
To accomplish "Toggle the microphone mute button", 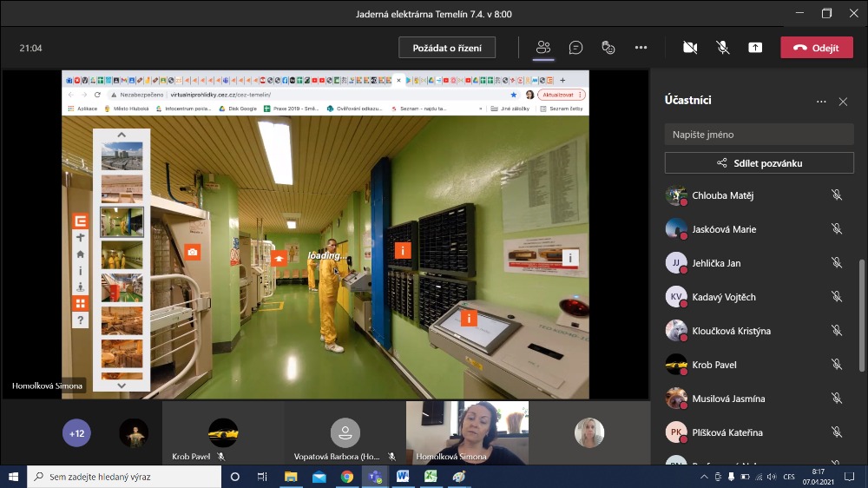I will (x=722, y=48).
